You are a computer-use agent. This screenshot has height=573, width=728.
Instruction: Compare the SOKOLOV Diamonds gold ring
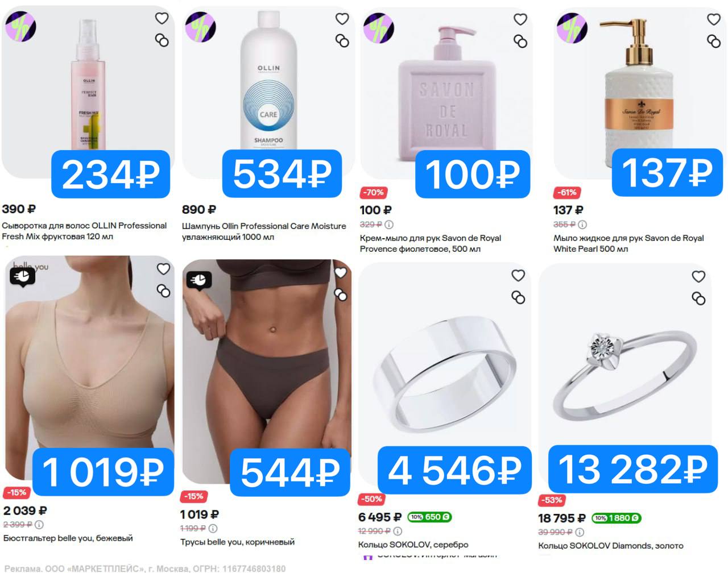(x=698, y=298)
